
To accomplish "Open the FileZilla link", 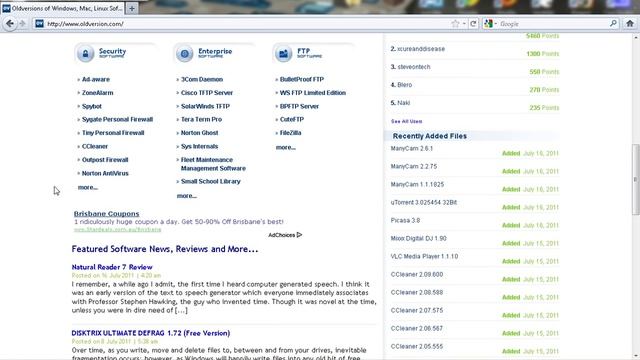I will [x=290, y=133].
